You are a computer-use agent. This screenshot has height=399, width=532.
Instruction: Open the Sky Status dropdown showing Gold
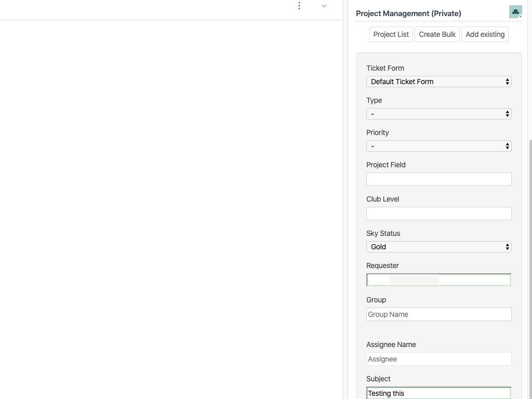(x=438, y=247)
